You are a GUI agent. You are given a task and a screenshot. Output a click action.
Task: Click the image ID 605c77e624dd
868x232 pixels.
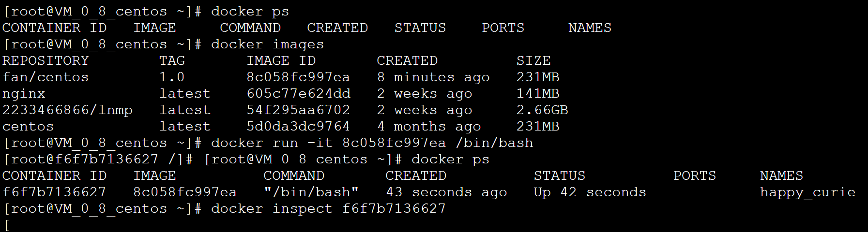pos(298,94)
